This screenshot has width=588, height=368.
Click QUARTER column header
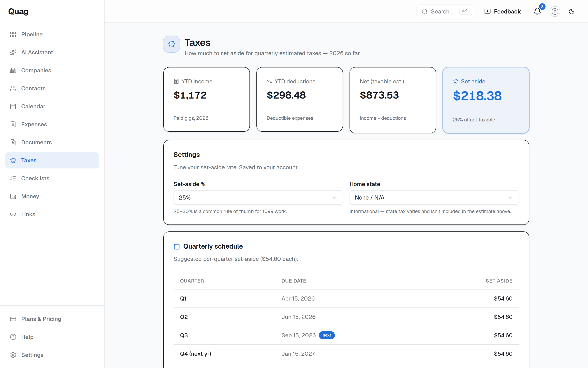point(192,281)
